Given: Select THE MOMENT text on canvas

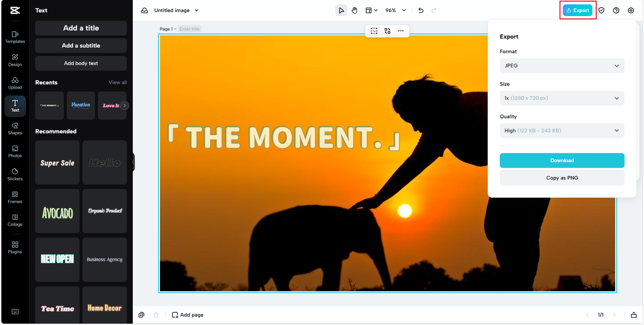Looking at the screenshot, I should tap(284, 137).
